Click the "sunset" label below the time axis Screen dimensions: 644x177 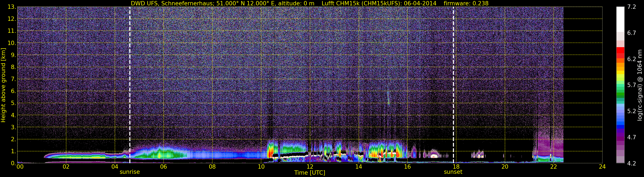pos(453,172)
